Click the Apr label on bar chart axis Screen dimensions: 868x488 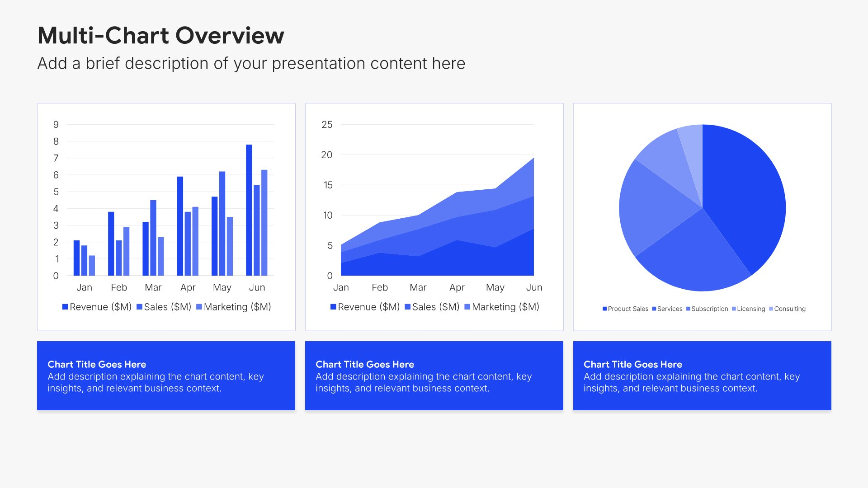(x=188, y=287)
